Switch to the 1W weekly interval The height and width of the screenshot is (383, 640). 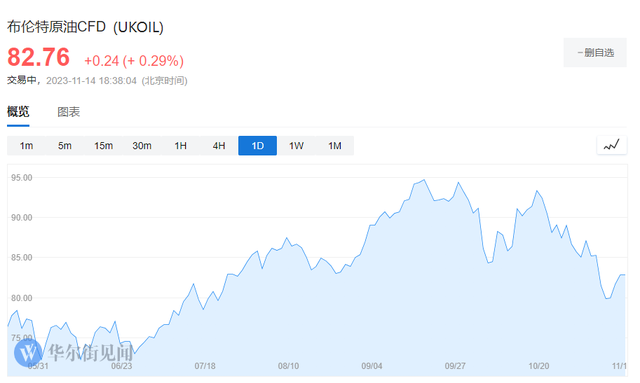click(296, 146)
